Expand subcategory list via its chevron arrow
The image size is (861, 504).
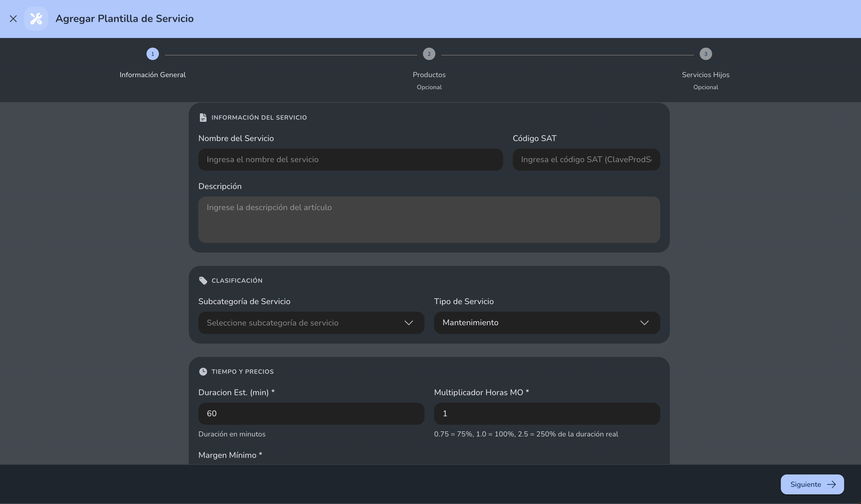(x=408, y=323)
